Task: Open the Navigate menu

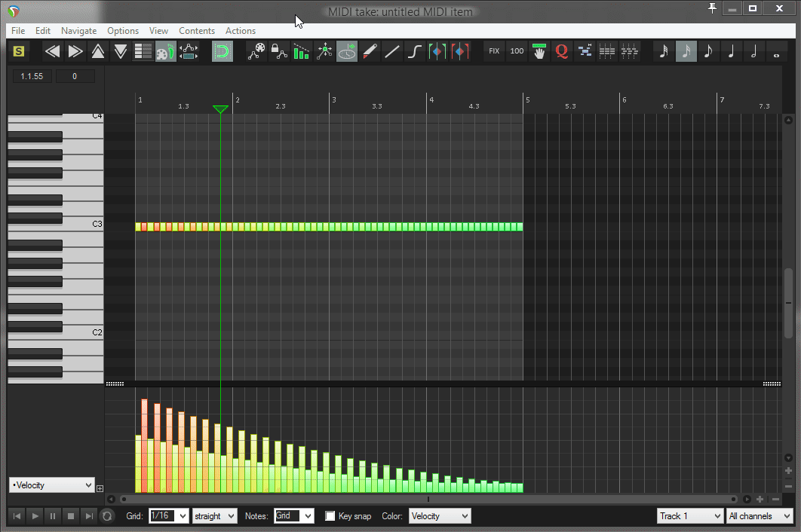Action: click(x=78, y=31)
